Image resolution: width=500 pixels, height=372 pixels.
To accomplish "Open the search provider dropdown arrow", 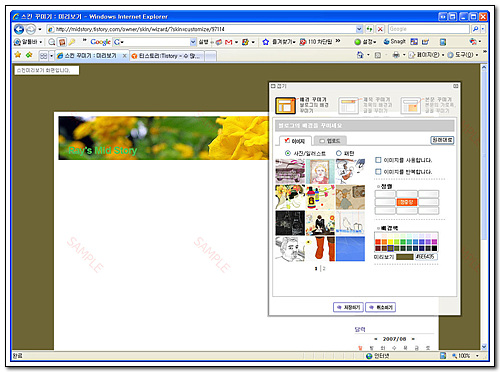I will tap(483, 29).
